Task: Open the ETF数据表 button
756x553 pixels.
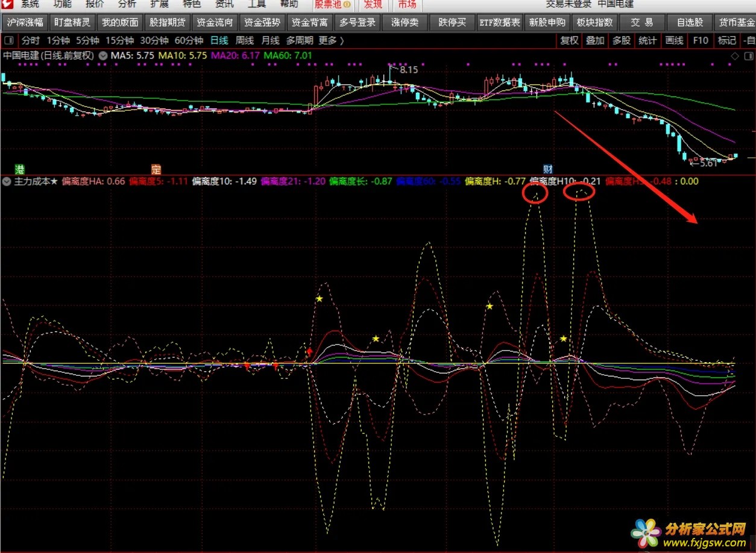Action: [500, 23]
